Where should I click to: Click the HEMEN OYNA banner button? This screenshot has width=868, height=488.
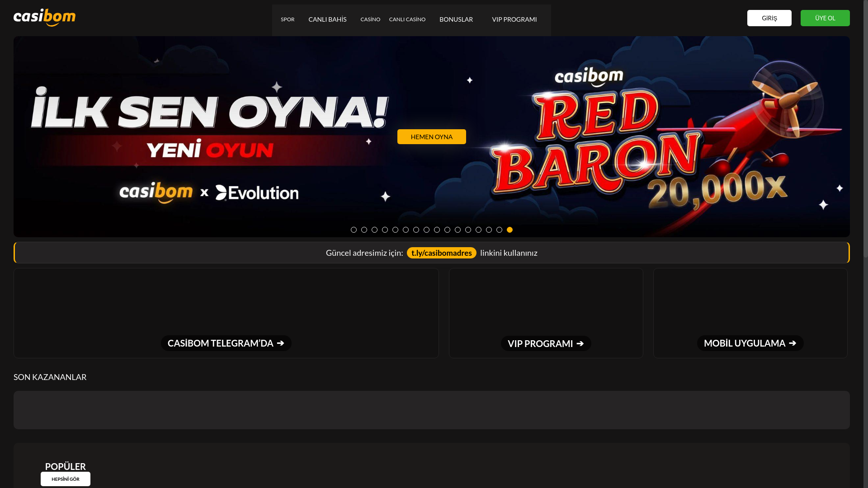point(432,136)
